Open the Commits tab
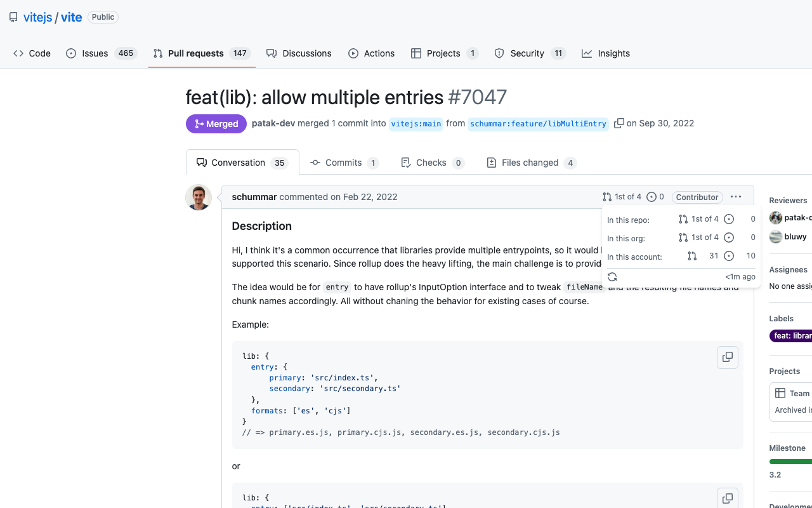This screenshot has height=508, width=812. 344,163
